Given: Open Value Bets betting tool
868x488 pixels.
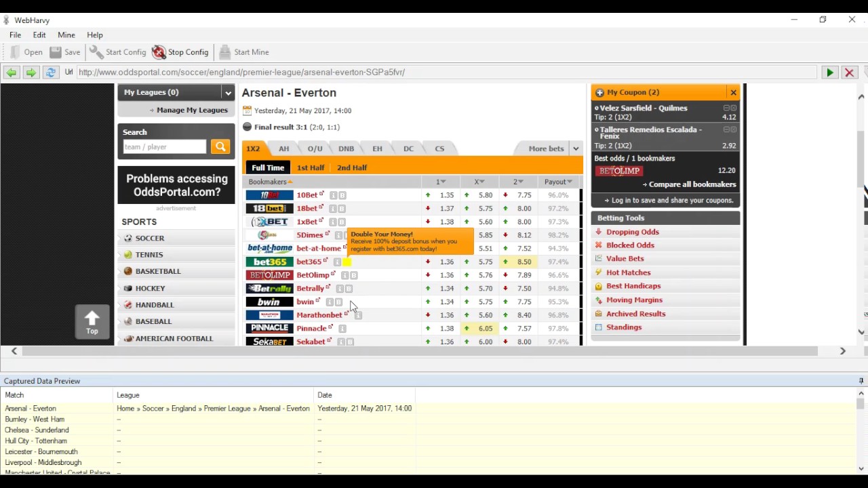Looking at the screenshot, I should 625,259.
